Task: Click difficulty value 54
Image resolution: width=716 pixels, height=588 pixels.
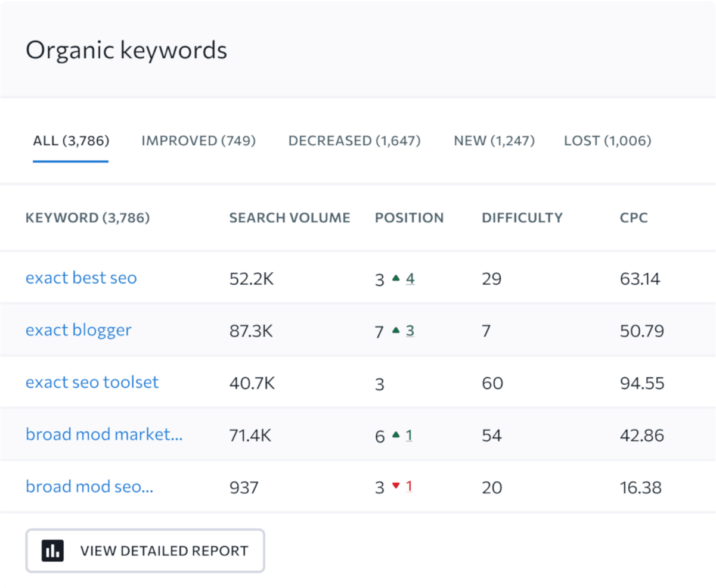Action: tap(492, 435)
